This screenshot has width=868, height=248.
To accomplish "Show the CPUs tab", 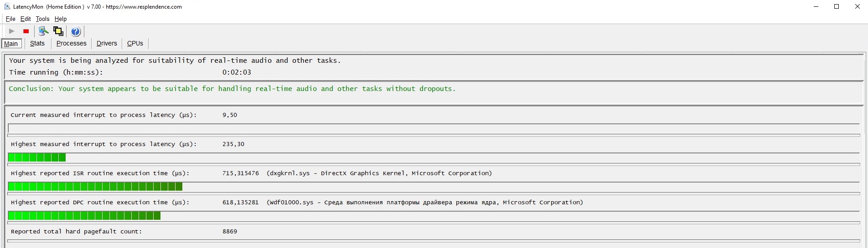I will coord(135,44).
